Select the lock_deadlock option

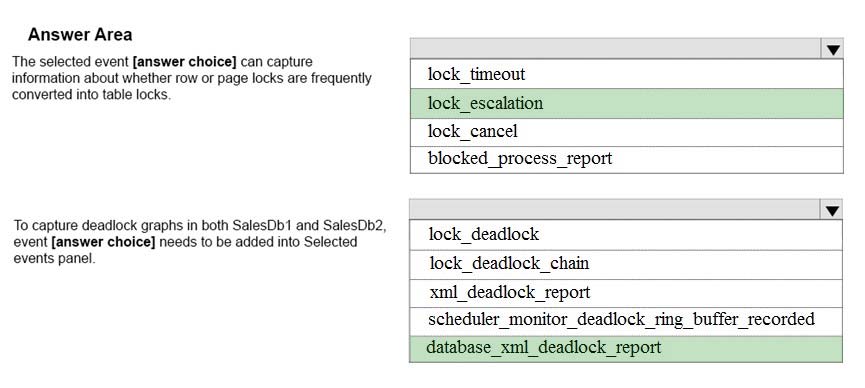626,235
